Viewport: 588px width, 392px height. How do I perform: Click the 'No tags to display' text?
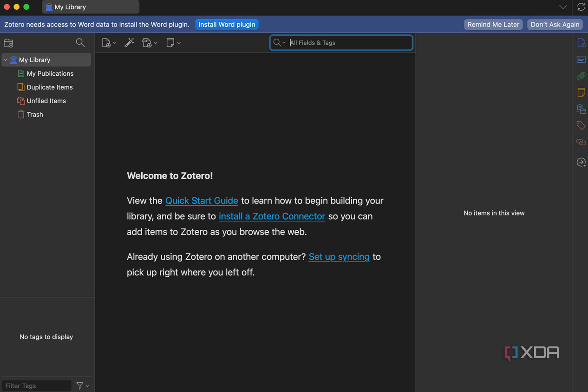[x=46, y=337]
